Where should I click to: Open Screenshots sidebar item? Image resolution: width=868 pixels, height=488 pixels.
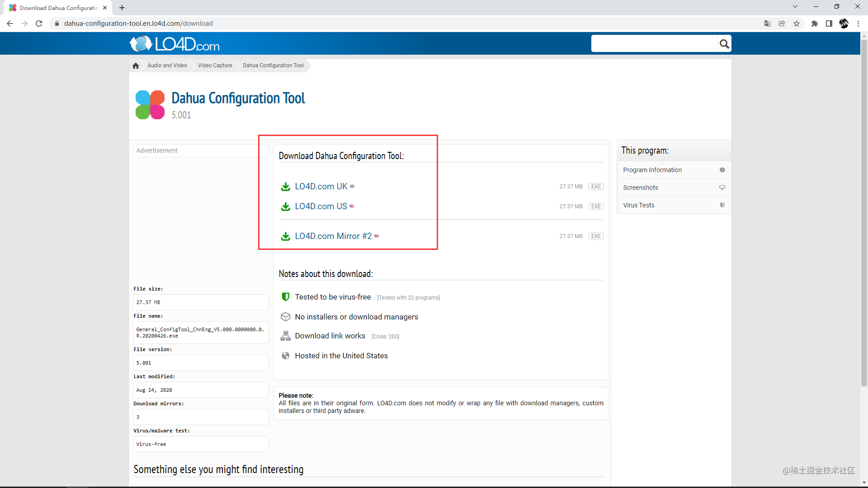tap(674, 188)
